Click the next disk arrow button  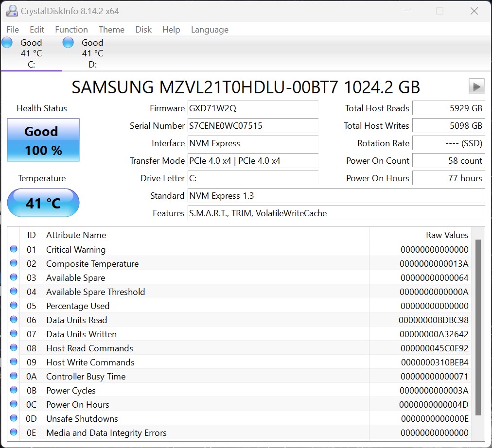(x=476, y=86)
